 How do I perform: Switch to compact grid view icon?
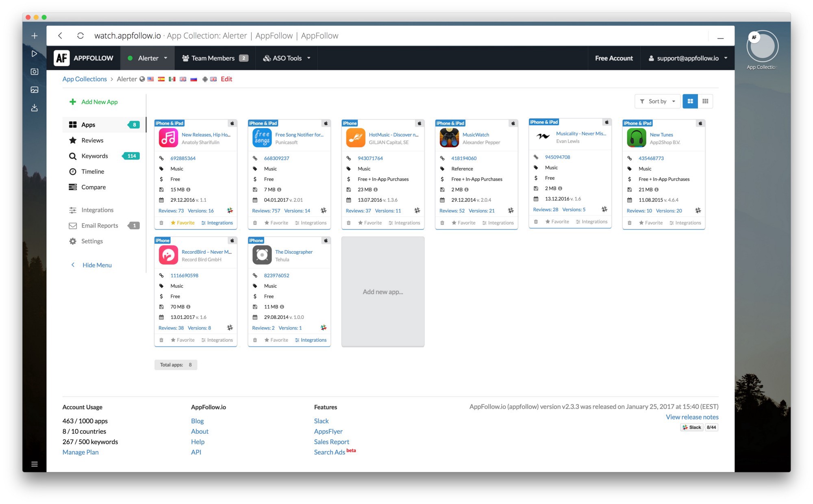[705, 101]
